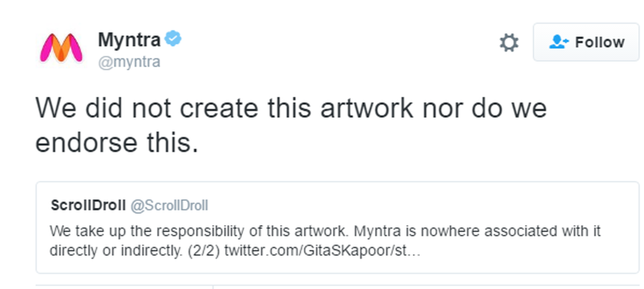644x289 pixels.
Task: Click the @myntra handle
Action: (129, 62)
